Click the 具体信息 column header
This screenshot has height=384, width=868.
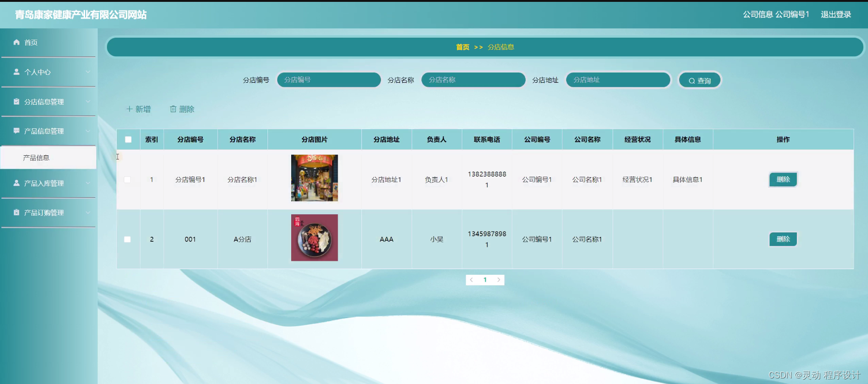coord(688,139)
